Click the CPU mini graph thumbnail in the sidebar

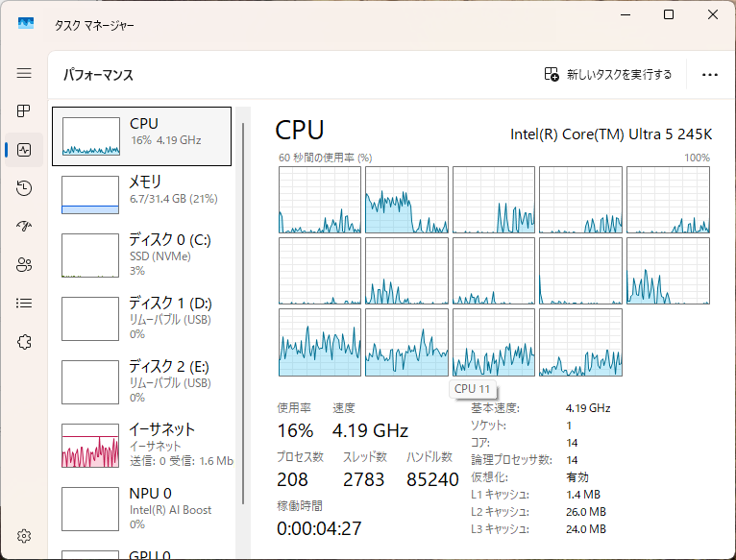91,136
